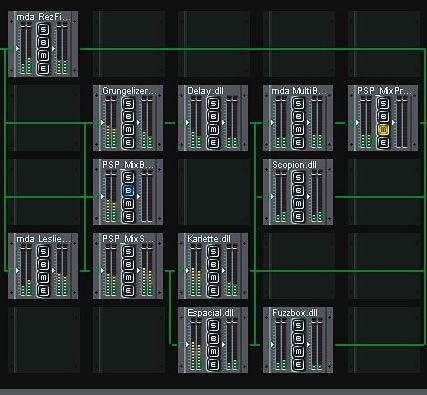This screenshot has width=427, height=395.
Task: Mute the Fuzzbox.dll plugin
Action: pyautogui.click(x=298, y=352)
